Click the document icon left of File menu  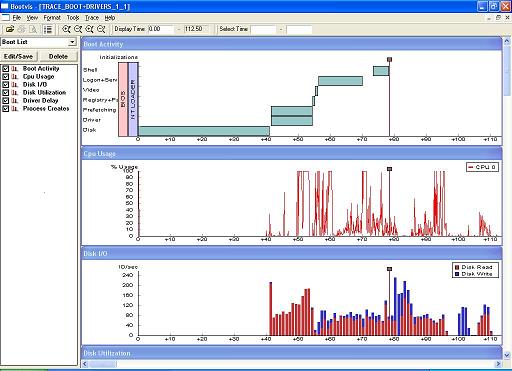click(5, 18)
